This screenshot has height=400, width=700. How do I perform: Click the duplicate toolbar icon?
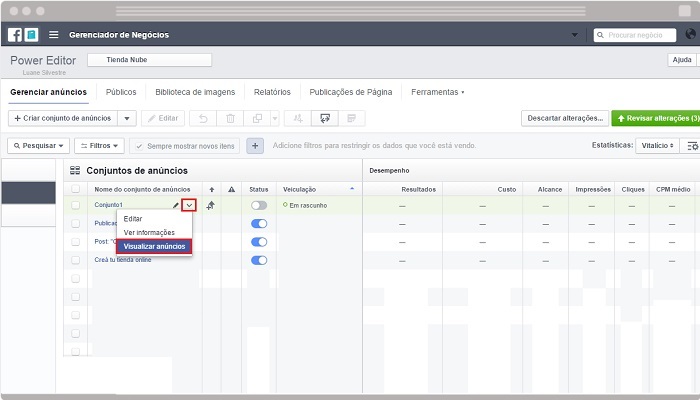(257, 118)
